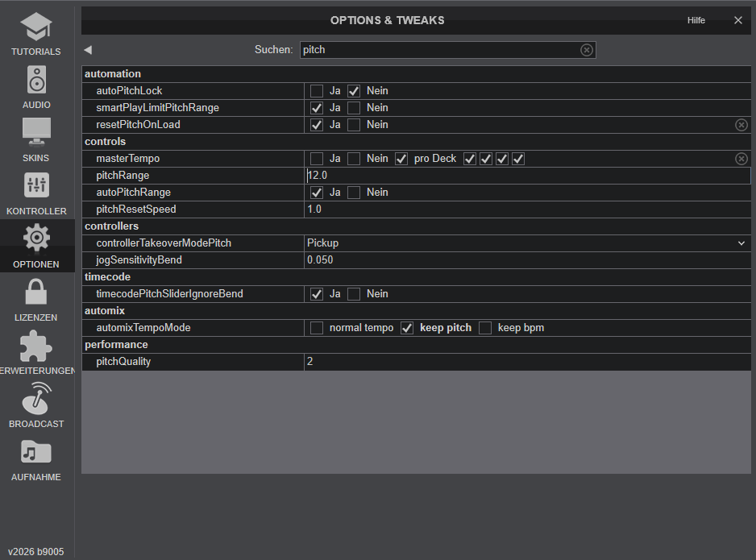Enable Ja for autoPitchLock
Image resolution: width=756 pixels, height=560 pixels.
[317, 91]
